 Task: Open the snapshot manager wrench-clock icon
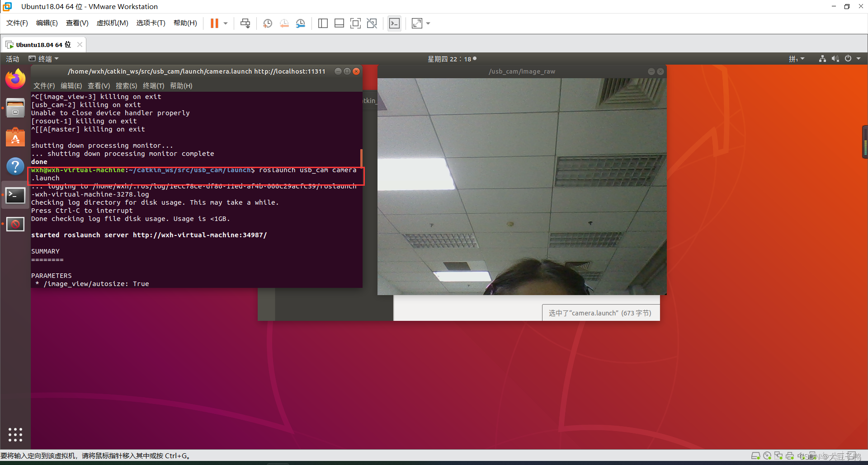click(x=300, y=23)
